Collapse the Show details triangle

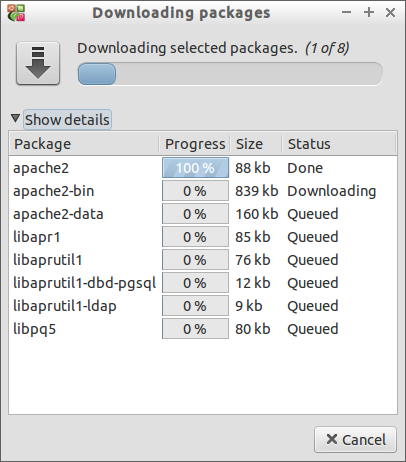click(15, 118)
